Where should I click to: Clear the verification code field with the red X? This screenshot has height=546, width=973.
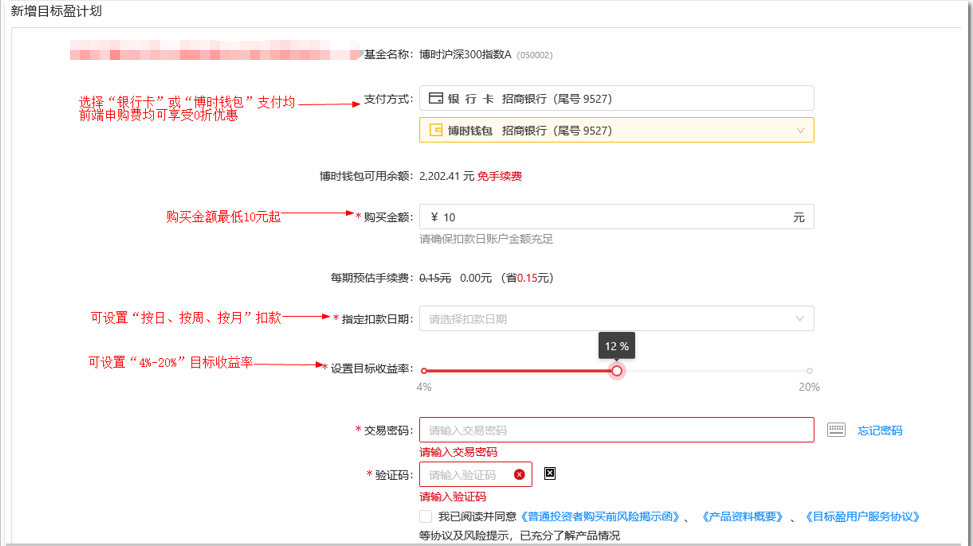(x=519, y=475)
